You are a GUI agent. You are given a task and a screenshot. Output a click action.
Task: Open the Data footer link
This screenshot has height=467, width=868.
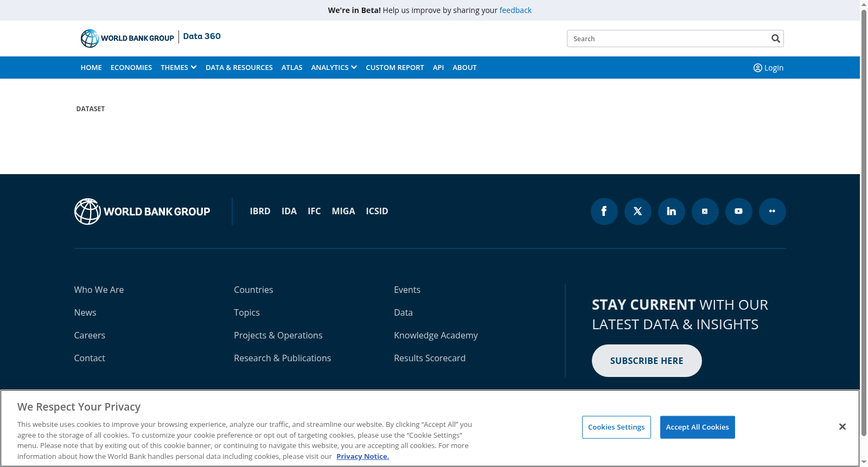pos(404,313)
